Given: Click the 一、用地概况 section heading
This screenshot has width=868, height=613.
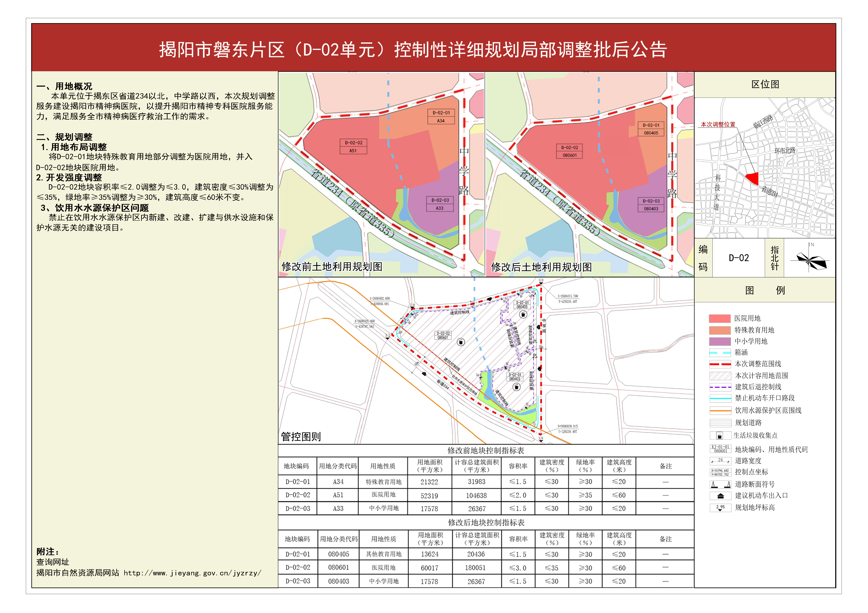Looking at the screenshot, I should coord(64,86).
